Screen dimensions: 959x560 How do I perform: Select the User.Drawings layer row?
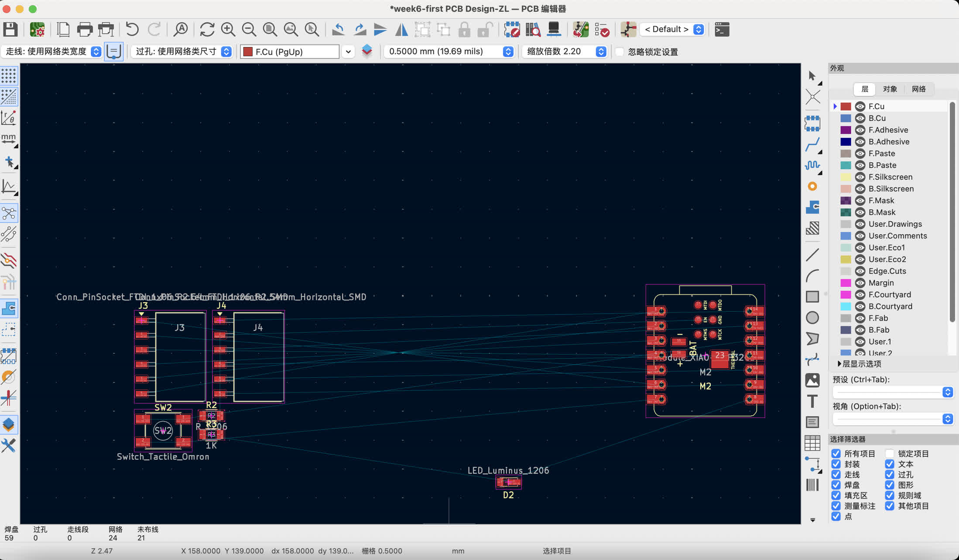point(890,224)
